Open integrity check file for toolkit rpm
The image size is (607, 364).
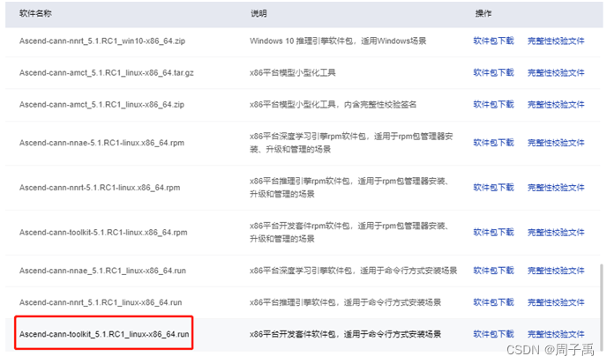pyautogui.click(x=556, y=232)
